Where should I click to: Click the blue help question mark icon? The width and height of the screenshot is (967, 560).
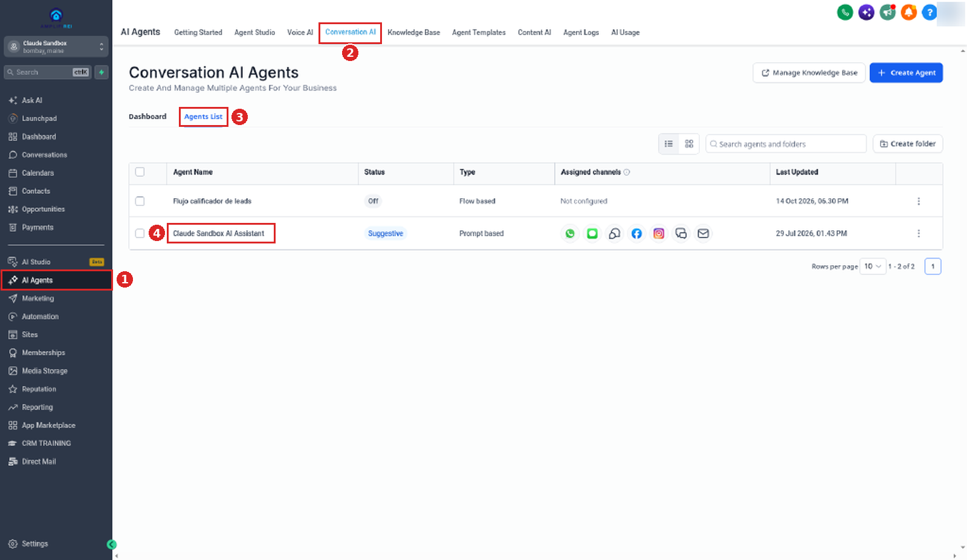pos(930,12)
